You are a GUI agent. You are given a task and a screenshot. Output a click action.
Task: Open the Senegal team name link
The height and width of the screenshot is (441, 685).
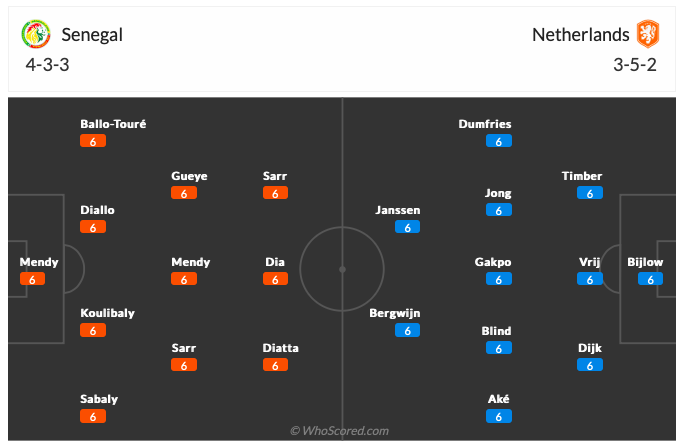(92, 35)
